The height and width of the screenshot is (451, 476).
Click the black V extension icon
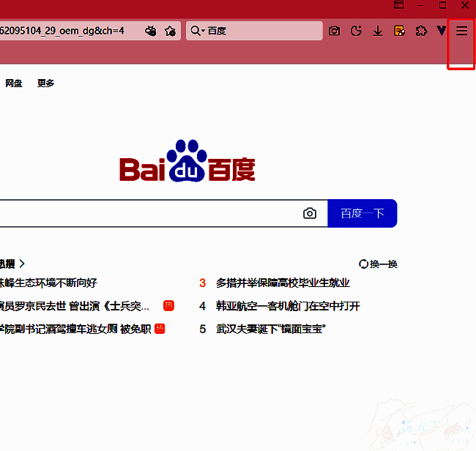coord(442,31)
